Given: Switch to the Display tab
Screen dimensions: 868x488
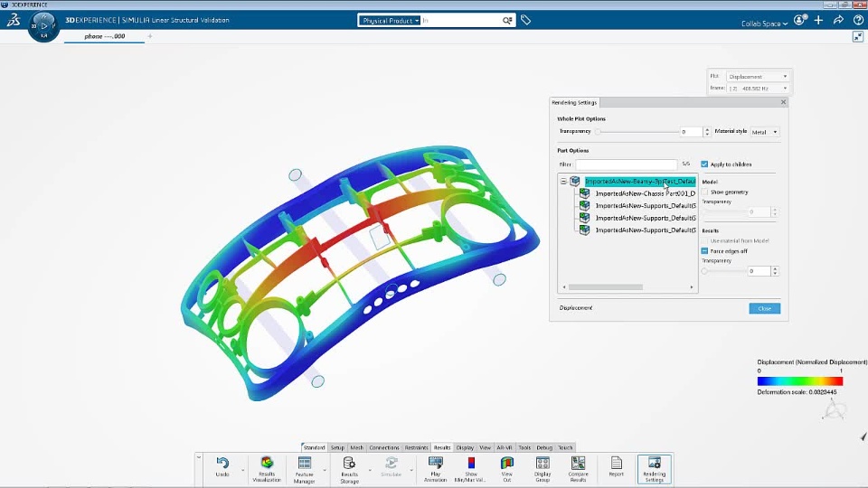Looking at the screenshot, I should pos(465,447).
